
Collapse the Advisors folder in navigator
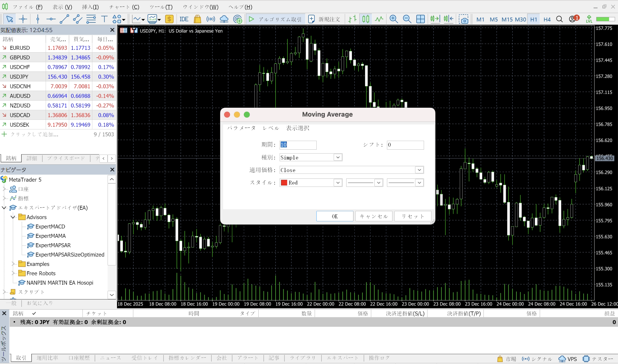coord(13,217)
